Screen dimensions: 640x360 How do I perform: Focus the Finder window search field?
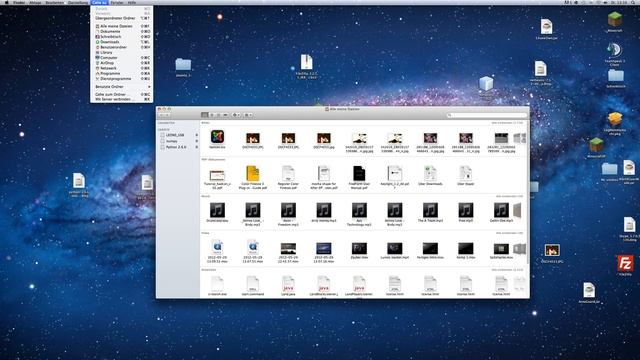point(487,115)
